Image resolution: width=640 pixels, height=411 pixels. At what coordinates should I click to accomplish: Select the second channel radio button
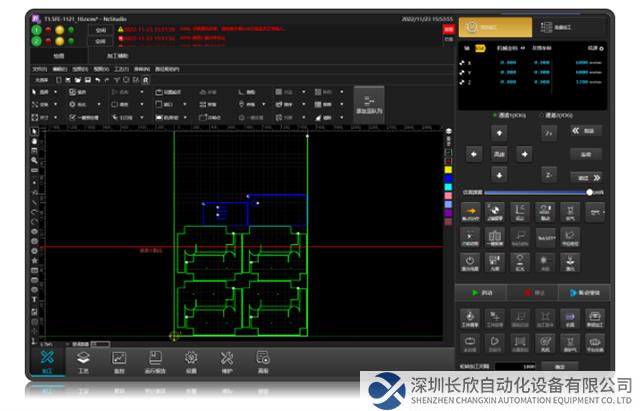pyautogui.click(x=543, y=115)
